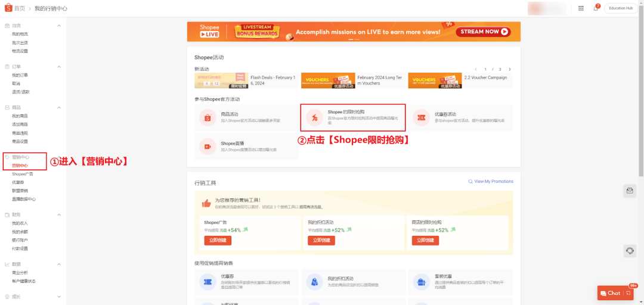Click the 营销中心 tag icon in sidebar
The image size is (644, 305).
[x=7, y=157]
